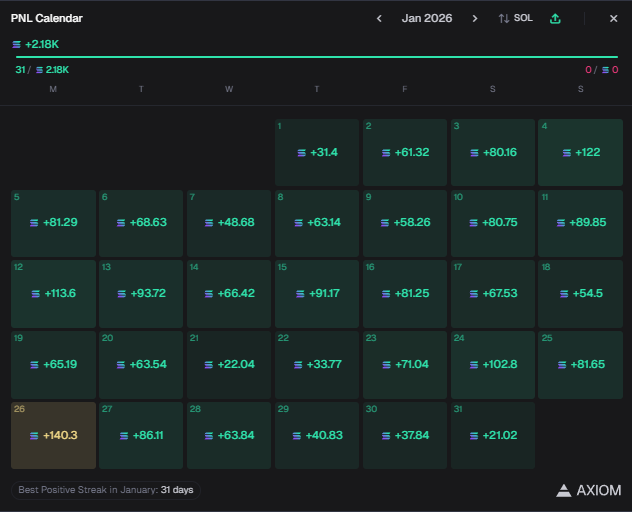Select day 3 cell showing +80.16
Image resolution: width=632 pixels, height=512 pixels.
(x=493, y=152)
